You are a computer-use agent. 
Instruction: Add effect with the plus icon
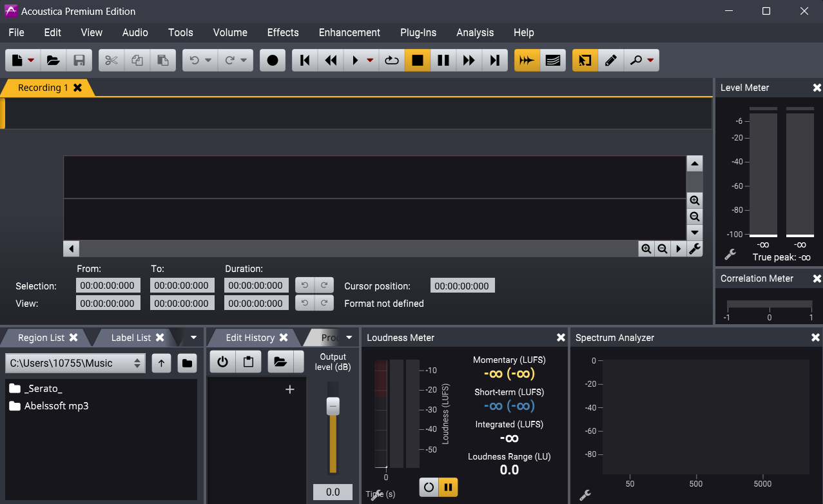(x=290, y=389)
